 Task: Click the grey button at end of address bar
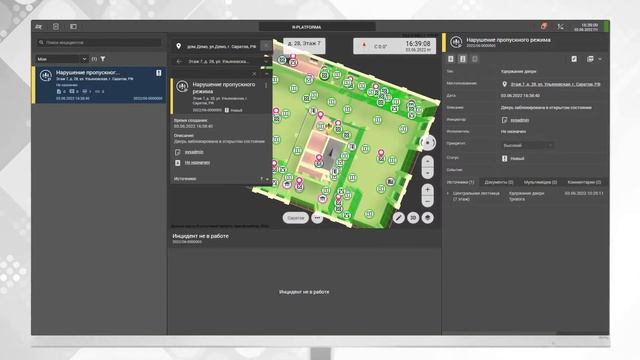tap(265, 46)
